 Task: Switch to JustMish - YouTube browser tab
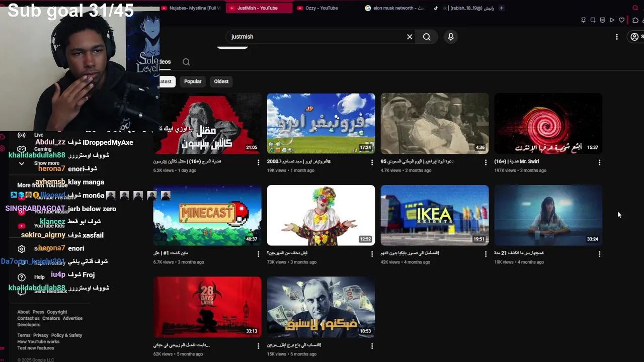[258, 8]
